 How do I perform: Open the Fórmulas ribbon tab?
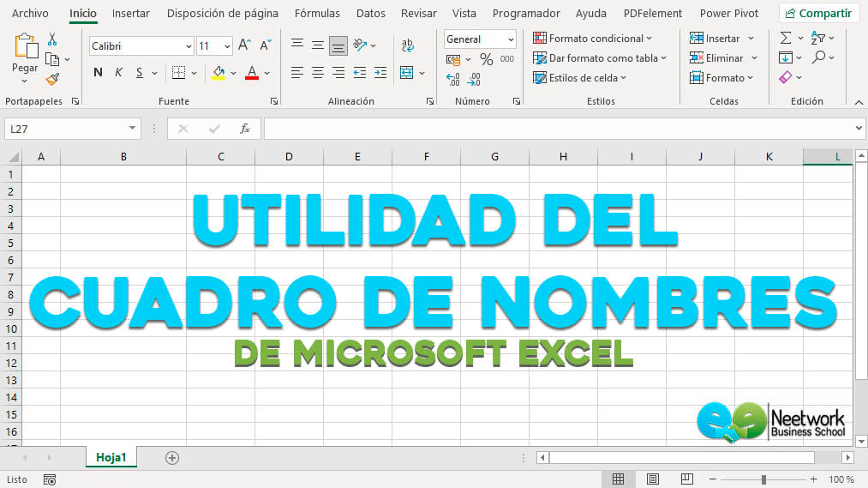click(317, 13)
